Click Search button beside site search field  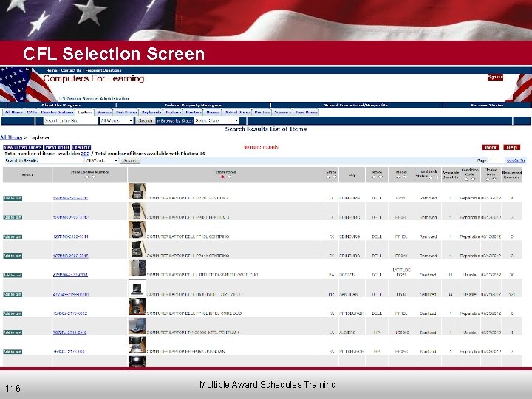pyautogui.click(x=146, y=120)
